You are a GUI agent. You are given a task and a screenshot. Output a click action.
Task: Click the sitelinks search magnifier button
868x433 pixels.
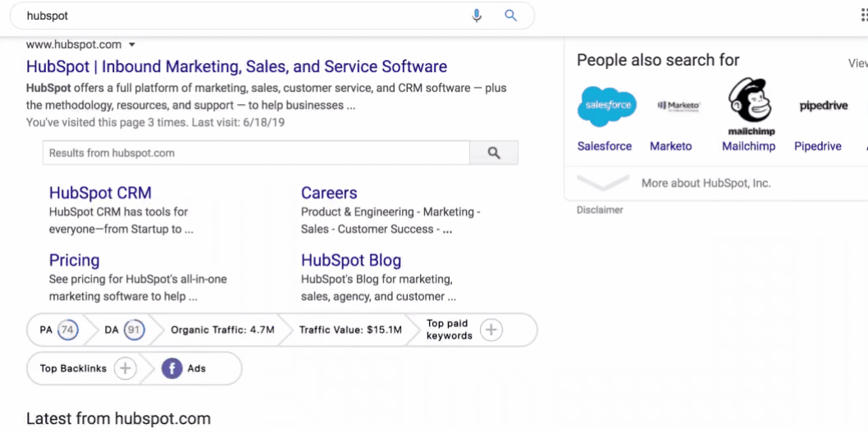494,153
